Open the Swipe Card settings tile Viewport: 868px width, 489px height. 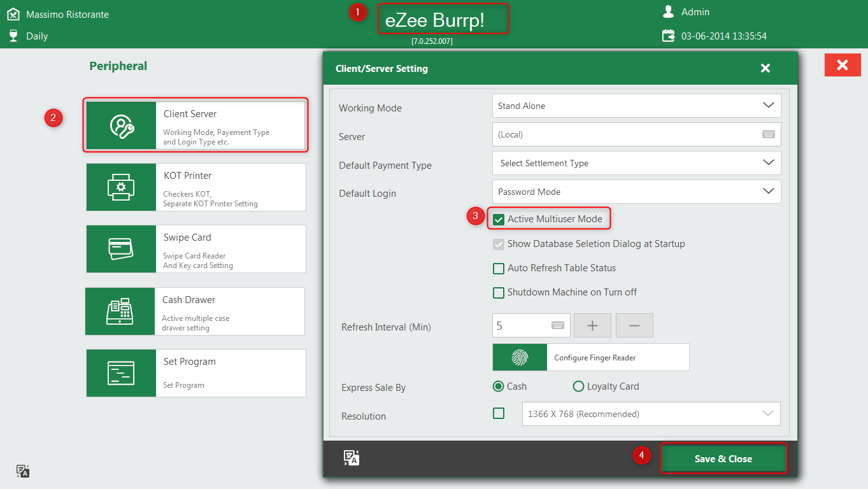click(x=196, y=249)
